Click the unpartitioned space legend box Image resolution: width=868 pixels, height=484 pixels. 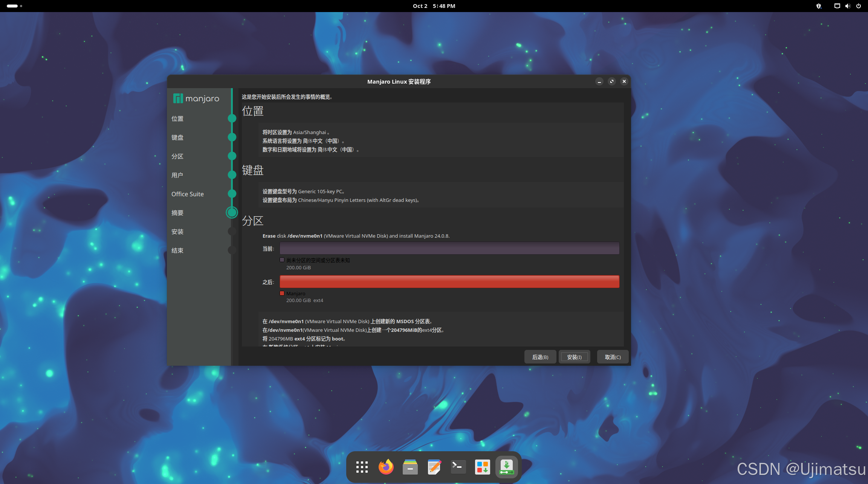(282, 260)
